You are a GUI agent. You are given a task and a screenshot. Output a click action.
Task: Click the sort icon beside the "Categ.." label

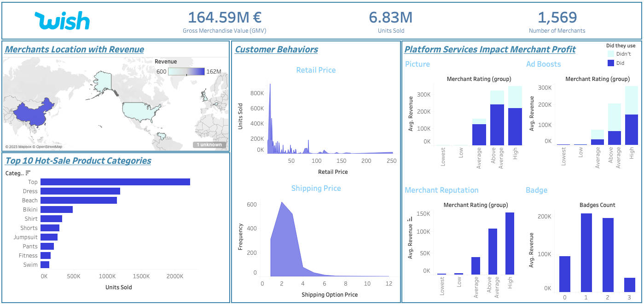coord(28,172)
